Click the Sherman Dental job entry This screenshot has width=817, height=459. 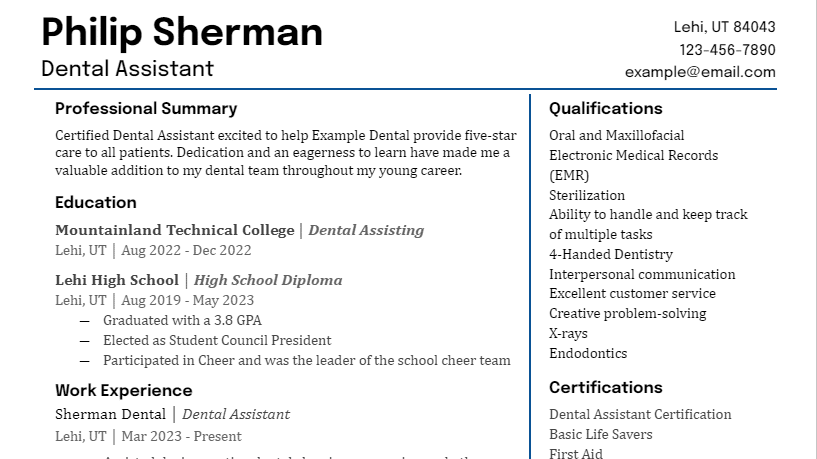coord(110,414)
